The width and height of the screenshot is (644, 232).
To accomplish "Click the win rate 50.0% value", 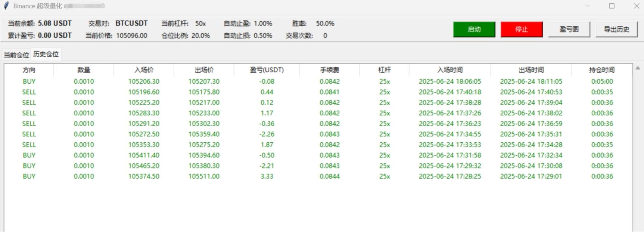I will [x=325, y=24].
